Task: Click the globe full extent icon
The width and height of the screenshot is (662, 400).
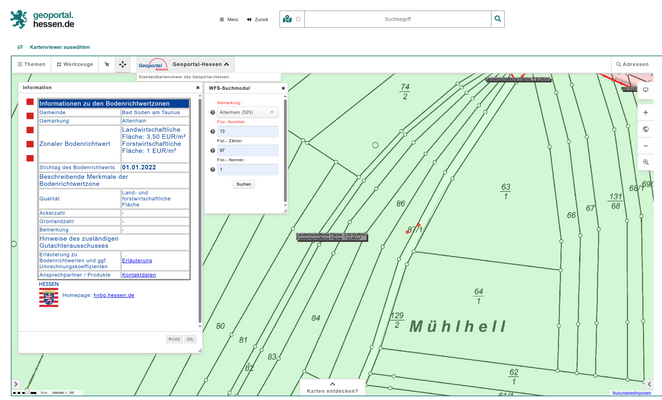Action: (x=646, y=129)
